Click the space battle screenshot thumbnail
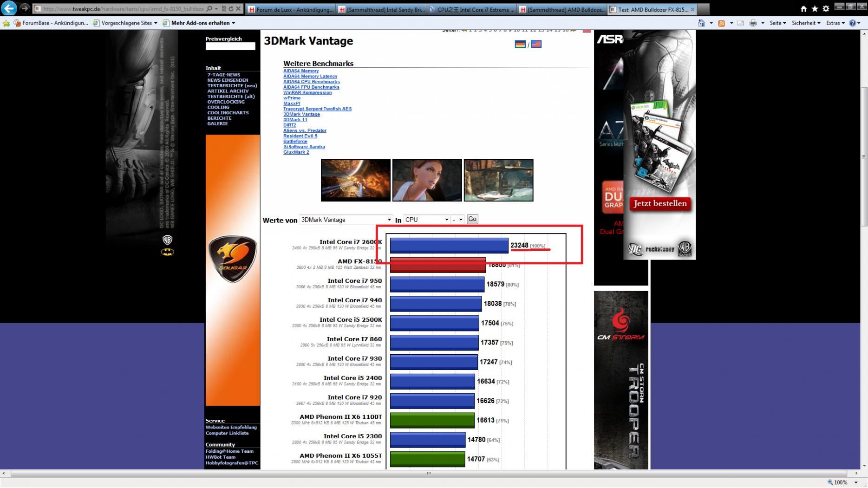 coord(356,180)
